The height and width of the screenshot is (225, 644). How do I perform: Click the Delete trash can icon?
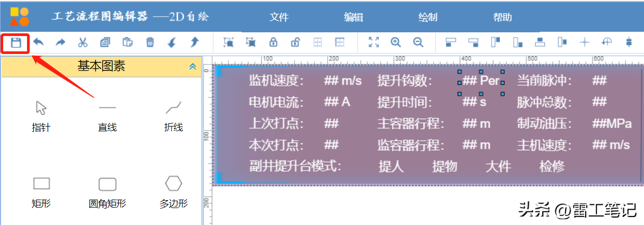(150, 42)
